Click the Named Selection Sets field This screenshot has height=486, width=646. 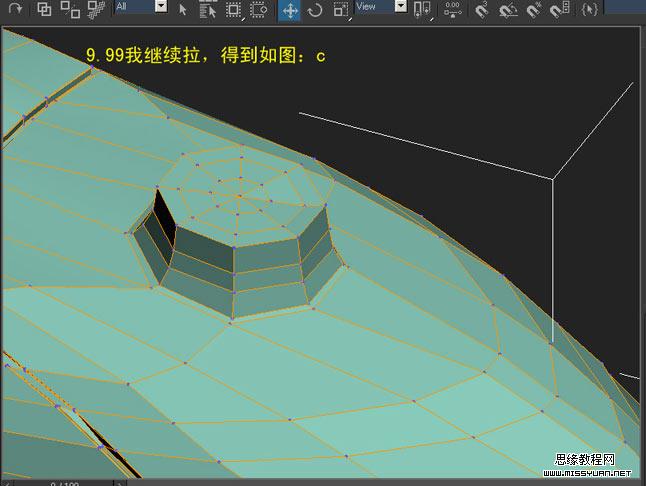[x=626, y=6]
